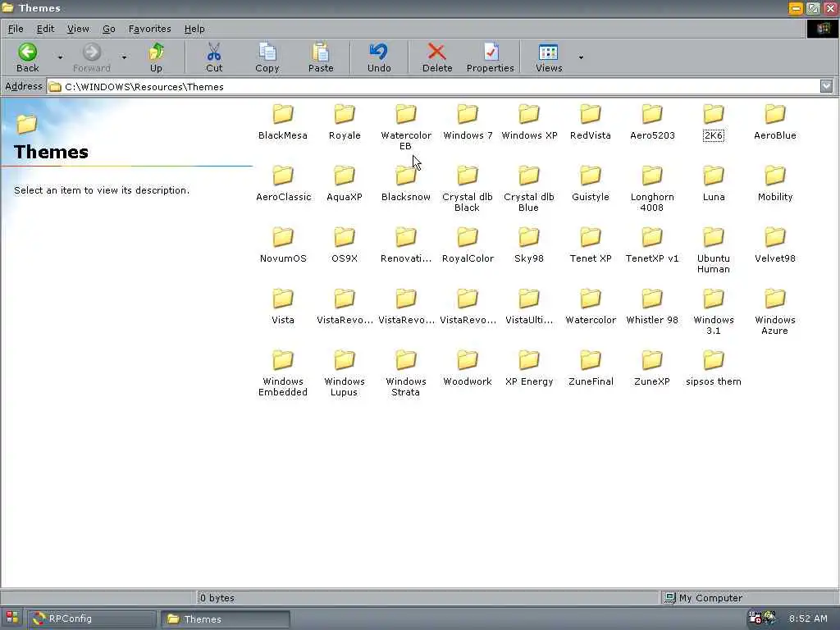Select the XP Energy folder
840x630 pixels.
529,368
